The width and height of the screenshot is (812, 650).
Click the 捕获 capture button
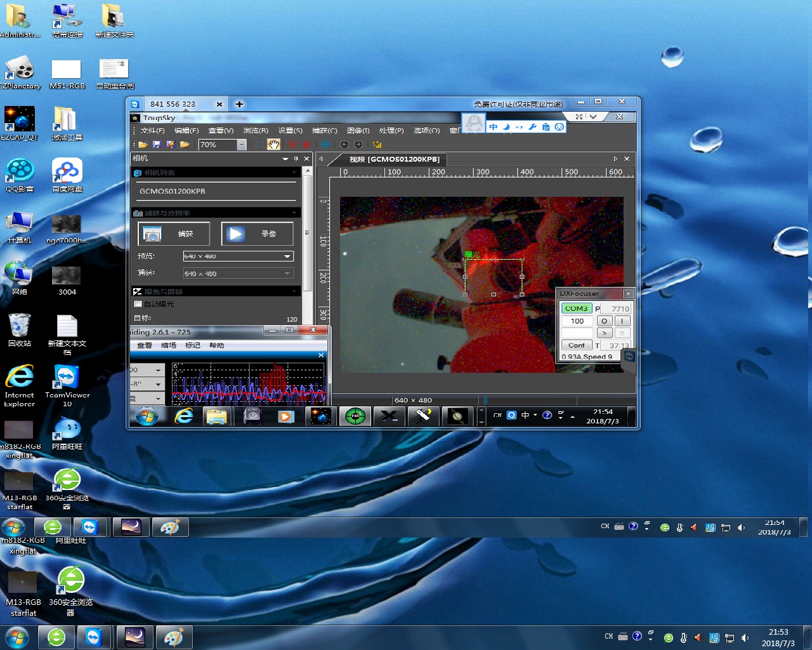tap(174, 234)
